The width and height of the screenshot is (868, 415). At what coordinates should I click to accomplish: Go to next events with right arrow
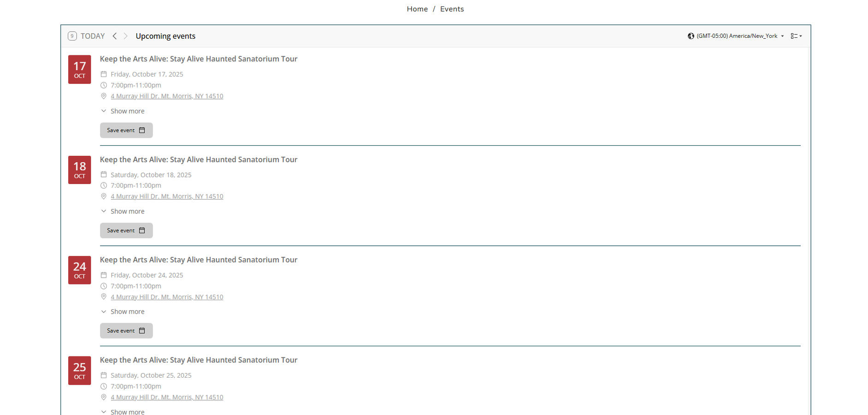click(x=125, y=36)
